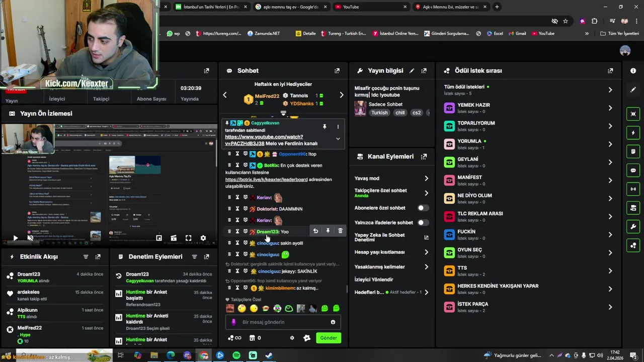Enter fullscreen in stream preview
Image resolution: width=644 pixels, height=362 pixels.
tap(188, 238)
